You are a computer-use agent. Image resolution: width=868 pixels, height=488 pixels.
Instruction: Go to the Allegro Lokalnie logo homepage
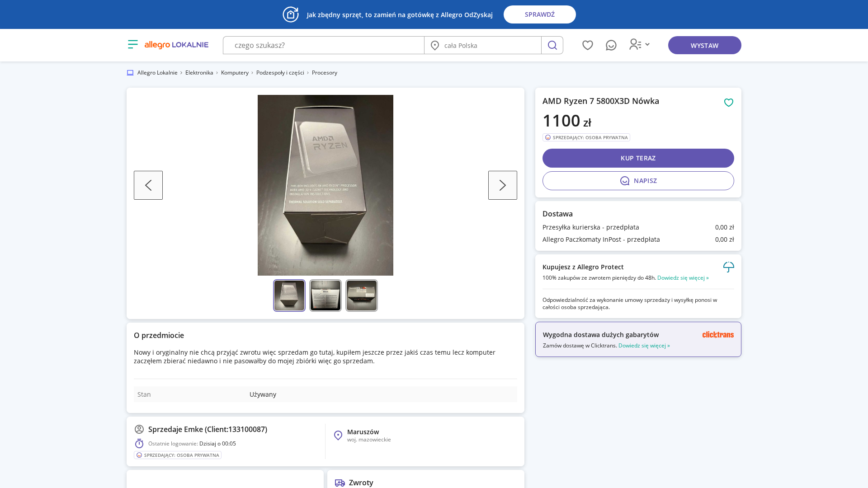coord(176,45)
